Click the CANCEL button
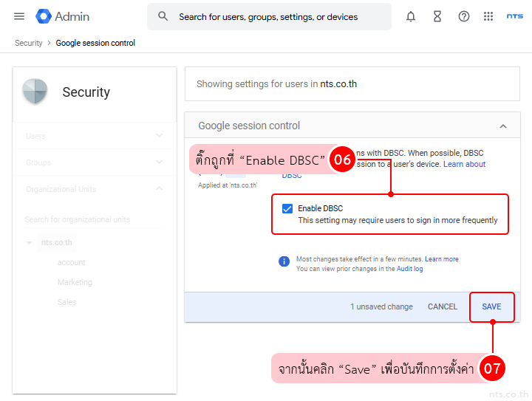The height and width of the screenshot is (401, 532). coord(443,306)
